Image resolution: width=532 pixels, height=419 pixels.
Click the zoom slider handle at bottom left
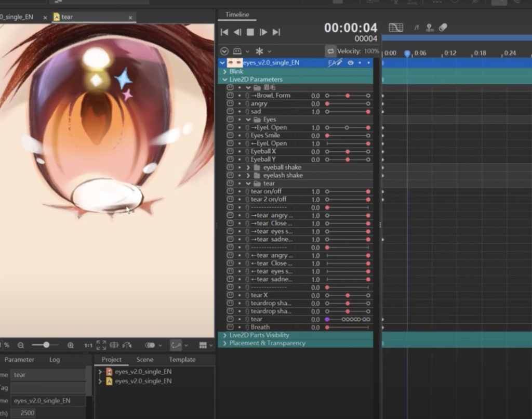pos(45,344)
